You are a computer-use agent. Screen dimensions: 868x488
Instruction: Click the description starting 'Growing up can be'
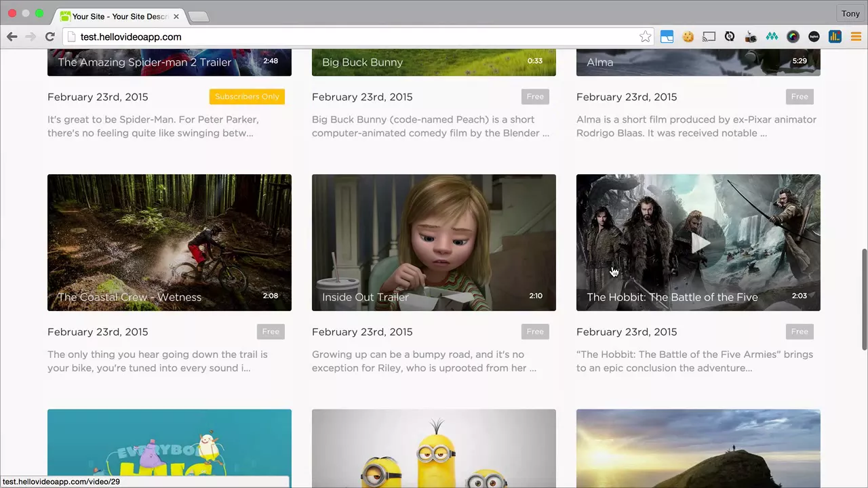(424, 361)
